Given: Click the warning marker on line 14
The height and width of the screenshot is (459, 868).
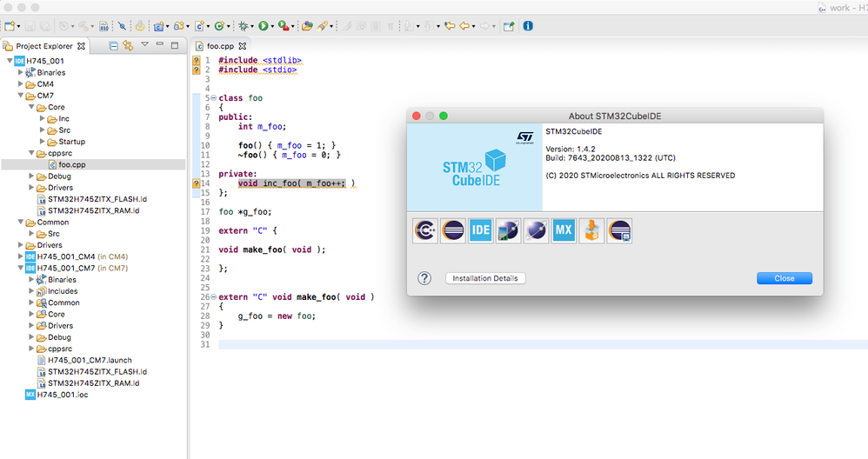Looking at the screenshot, I should [x=196, y=183].
